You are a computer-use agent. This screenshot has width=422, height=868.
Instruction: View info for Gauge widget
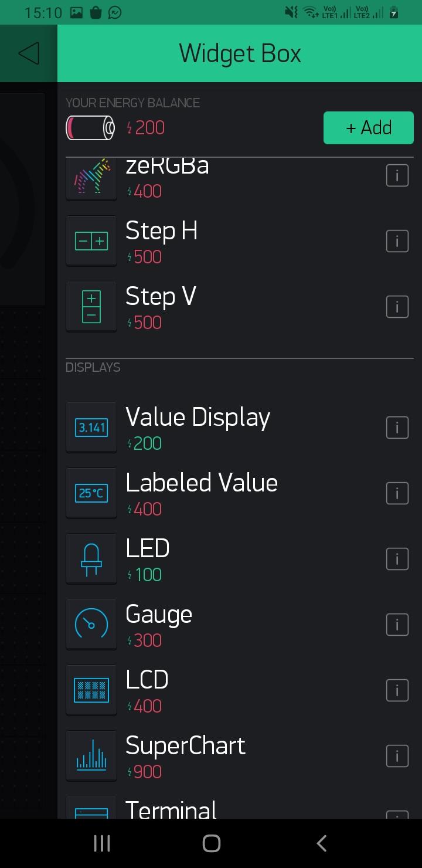(x=397, y=625)
